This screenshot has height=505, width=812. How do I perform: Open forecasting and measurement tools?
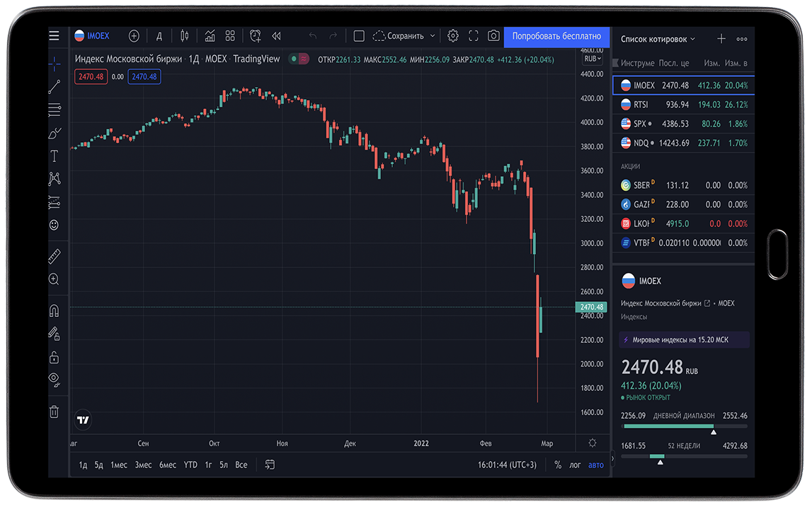coord(54,202)
